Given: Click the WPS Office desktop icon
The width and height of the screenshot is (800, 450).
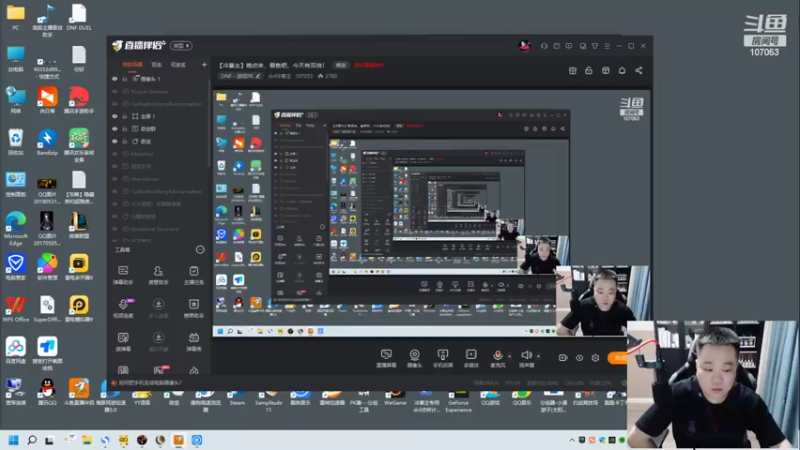Looking at the screenshot, I should pos(16,309).
